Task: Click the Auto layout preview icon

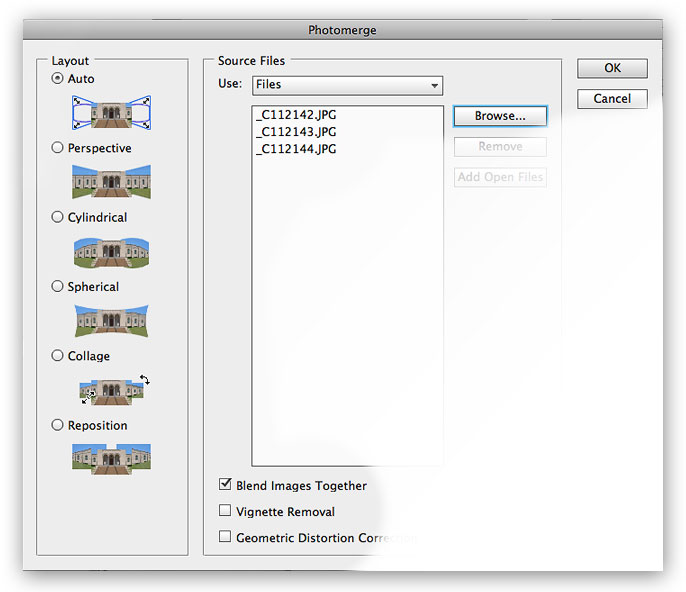Action: click(111, 111)
